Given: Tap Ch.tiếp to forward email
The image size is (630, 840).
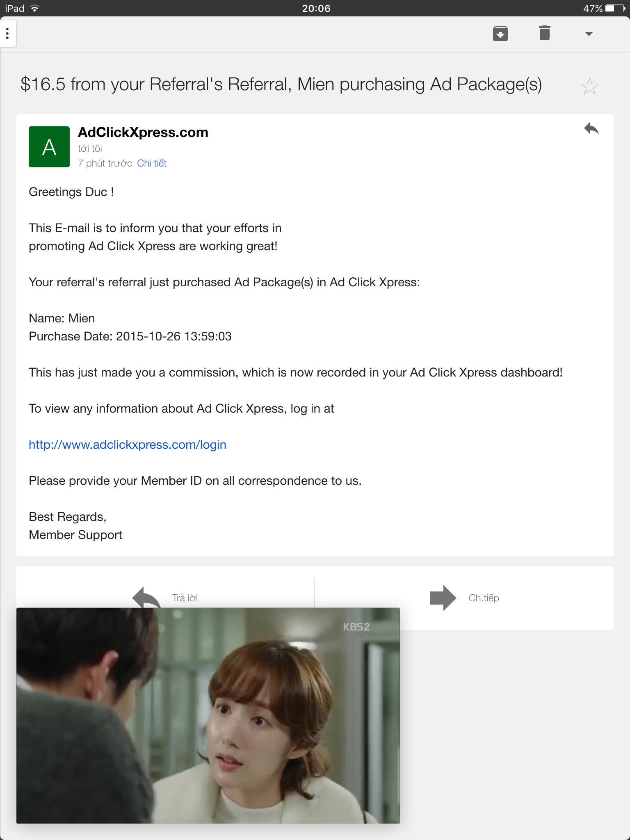Looking at the screenshot, I should (484, 598).
